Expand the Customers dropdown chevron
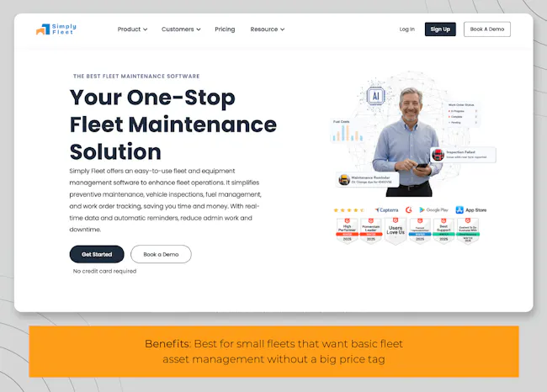 click(x=199, y=29)
